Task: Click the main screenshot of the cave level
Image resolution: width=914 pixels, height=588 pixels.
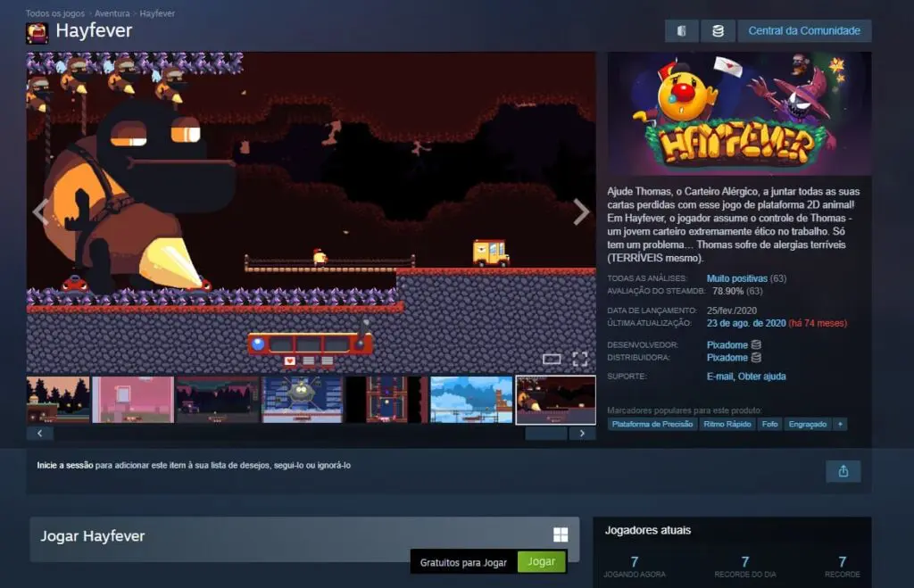Action: pos(311,212)
